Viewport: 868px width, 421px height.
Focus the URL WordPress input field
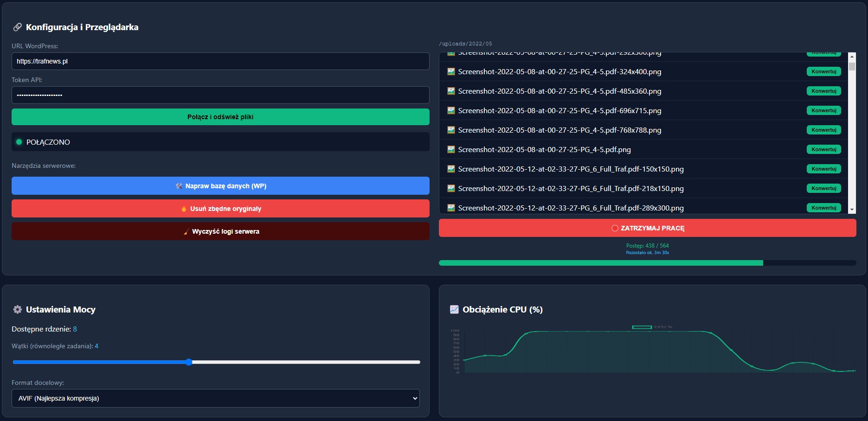tap(220, 61)
